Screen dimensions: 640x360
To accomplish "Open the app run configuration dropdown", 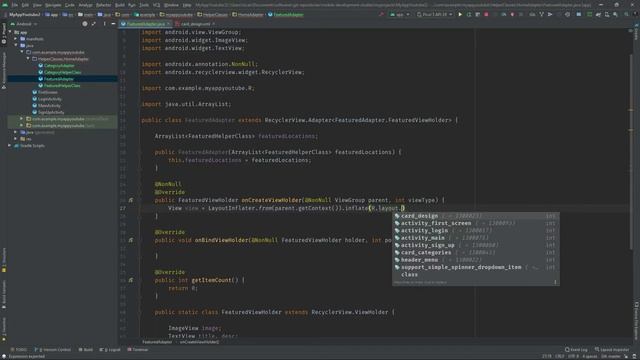I will 399,15.
